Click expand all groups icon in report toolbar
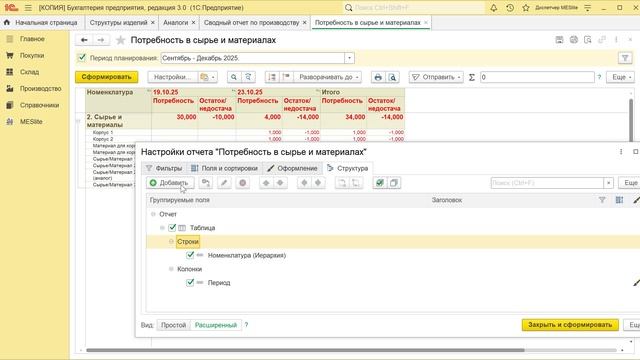The height and width of the screenshot is (360, 640). point(271,77)
